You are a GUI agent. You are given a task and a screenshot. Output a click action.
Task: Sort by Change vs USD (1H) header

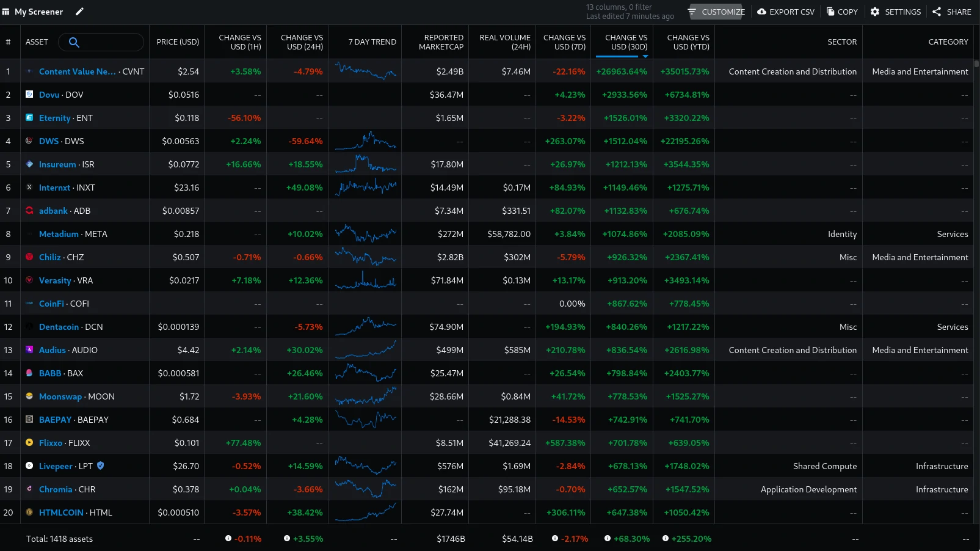coord(240,42)
